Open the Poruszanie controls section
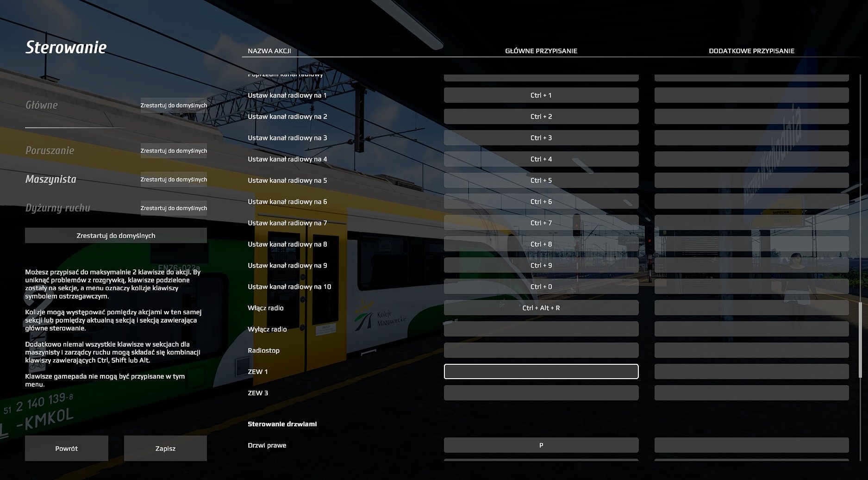 pos(50,150)
